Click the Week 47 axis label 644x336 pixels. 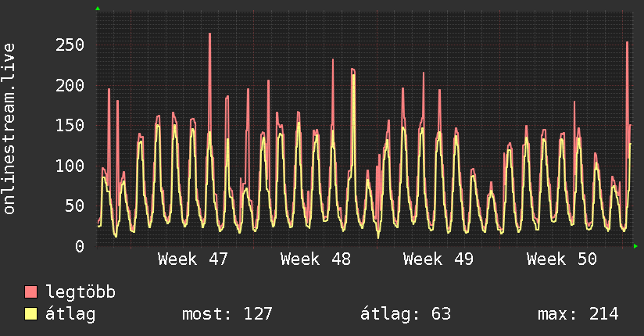pyautogui.click(x=192, y=259)
